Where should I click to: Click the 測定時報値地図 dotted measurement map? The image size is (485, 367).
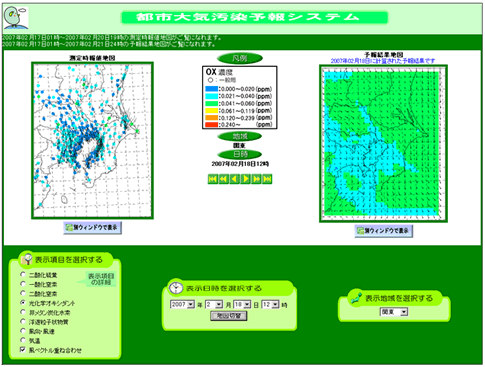pyautogui.click(x=92, y=140)
